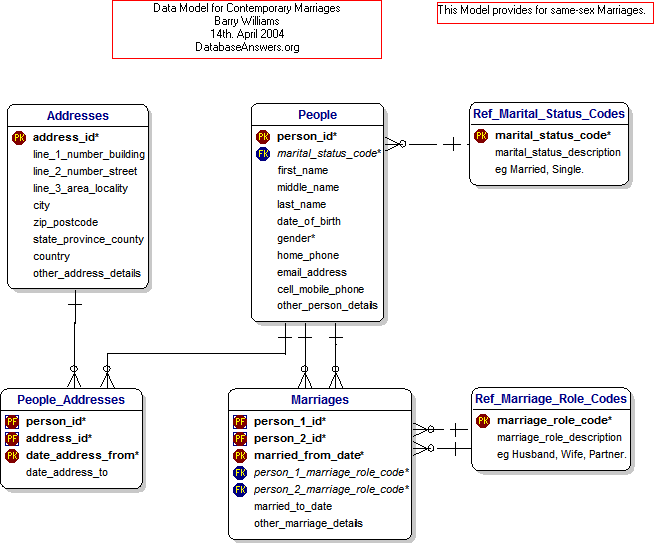Click the 'eg Husband, Wife, Partner.' note

tap(562, 455)
